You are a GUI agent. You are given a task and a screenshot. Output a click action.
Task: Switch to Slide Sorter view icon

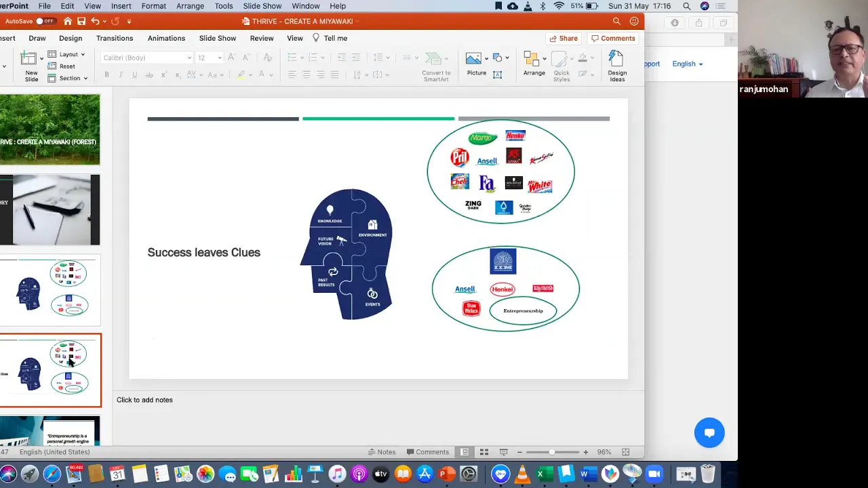coord(484,452)
